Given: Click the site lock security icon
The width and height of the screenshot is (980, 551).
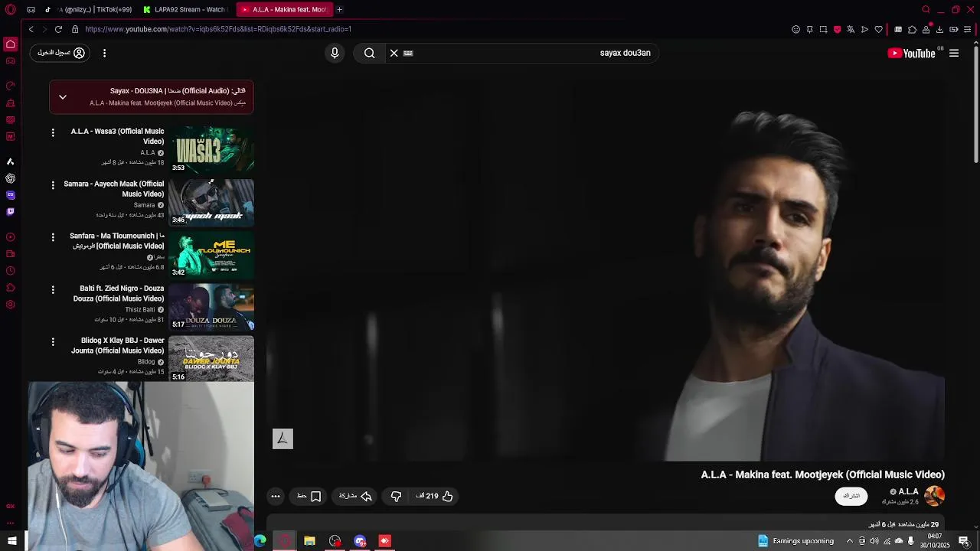Looking at the screenshot, I should (75, 29).
